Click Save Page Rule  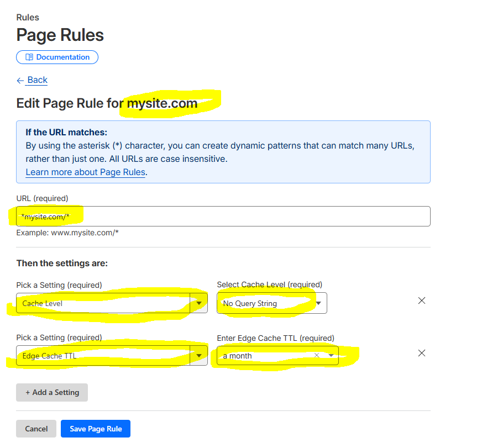click(95, 429)
